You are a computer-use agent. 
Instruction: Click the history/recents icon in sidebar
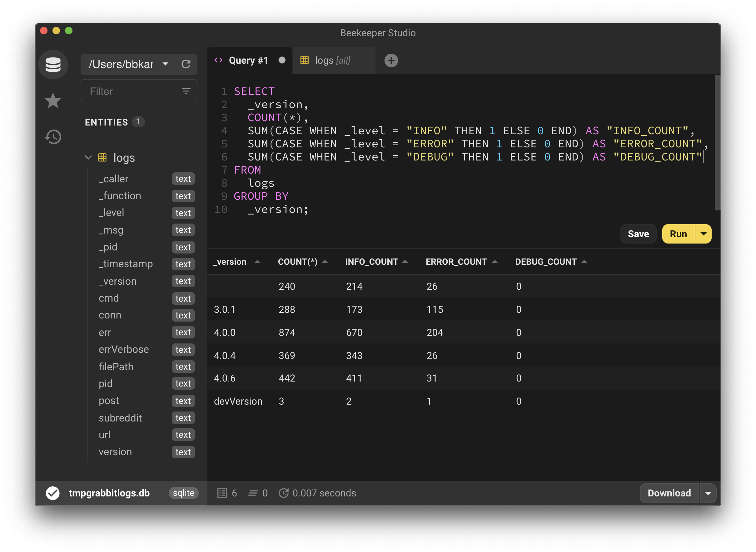[53, 136]
